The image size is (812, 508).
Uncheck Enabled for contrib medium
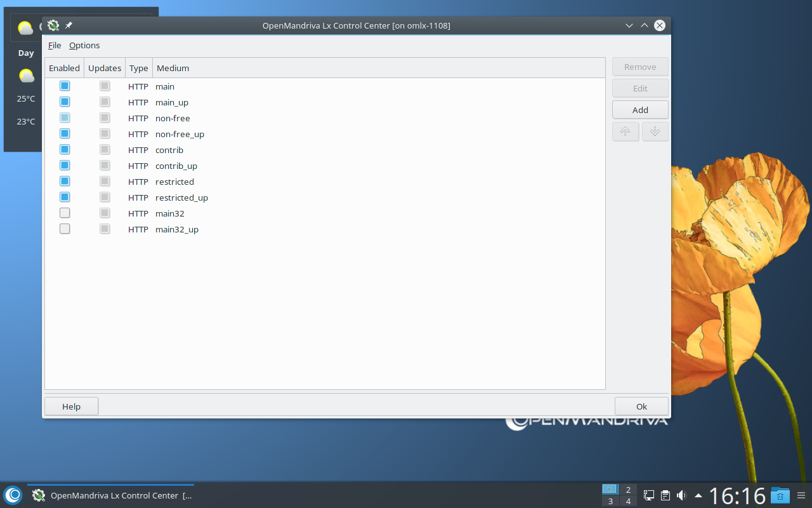[65, 149]
